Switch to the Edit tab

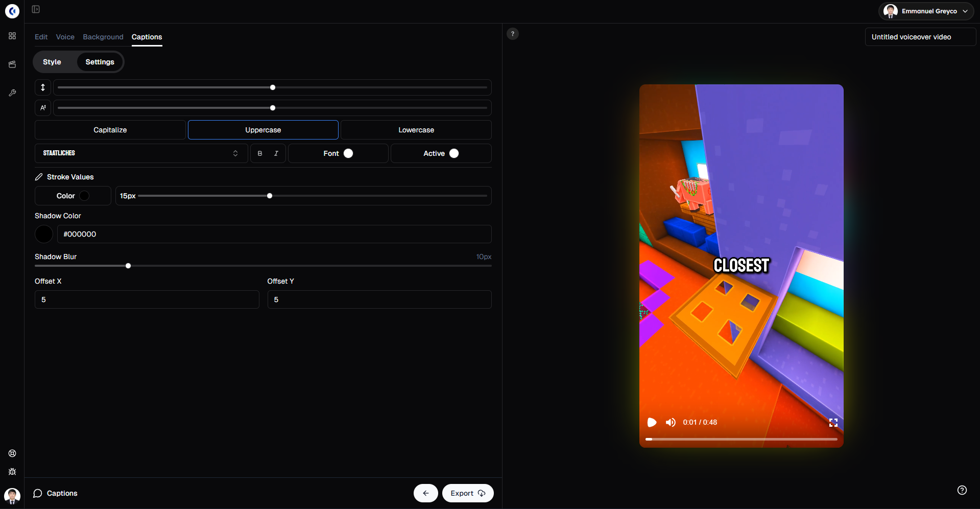point(41,37)
